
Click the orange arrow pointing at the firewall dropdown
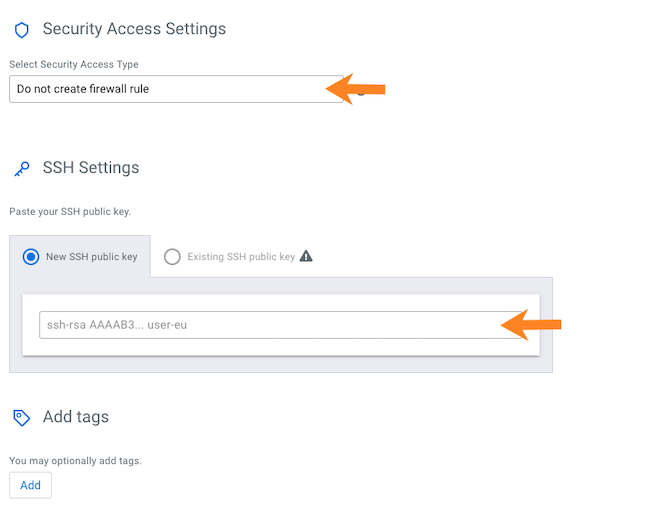coord(356,90)
